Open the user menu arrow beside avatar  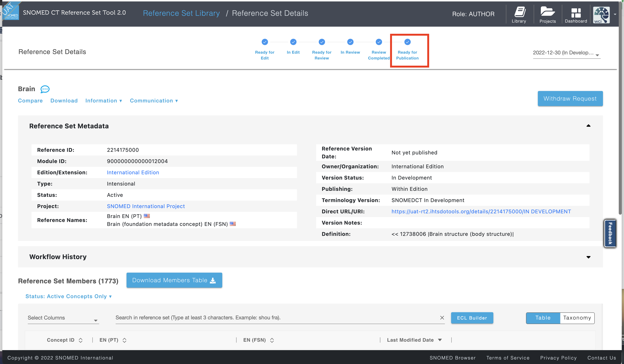pos(615,14)
